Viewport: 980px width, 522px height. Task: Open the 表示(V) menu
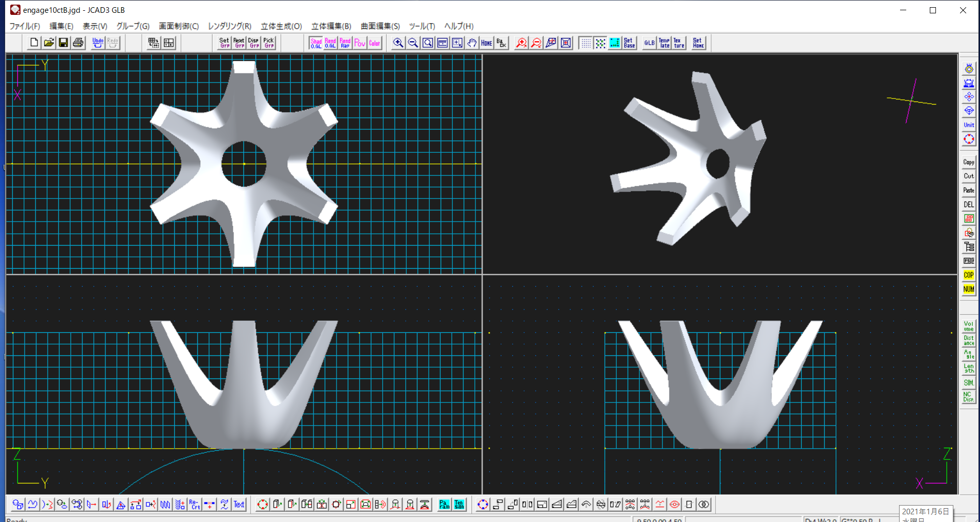pyautogui.click(x=95, y=26)
